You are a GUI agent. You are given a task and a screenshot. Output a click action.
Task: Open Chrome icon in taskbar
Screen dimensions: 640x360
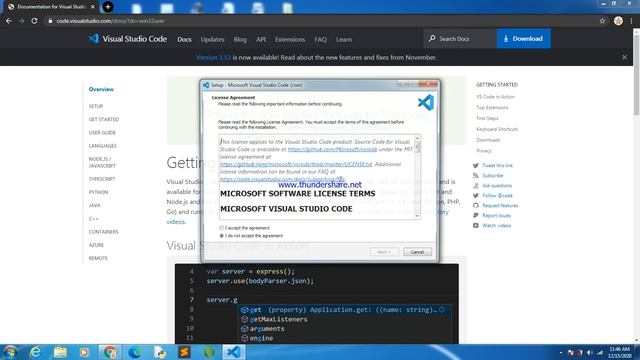(x=110, y=352)
